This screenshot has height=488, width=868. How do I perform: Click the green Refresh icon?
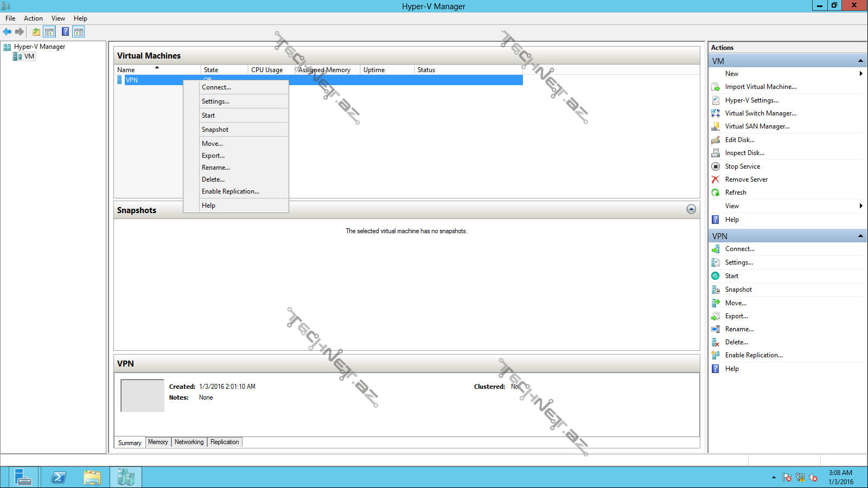[716, 192]
